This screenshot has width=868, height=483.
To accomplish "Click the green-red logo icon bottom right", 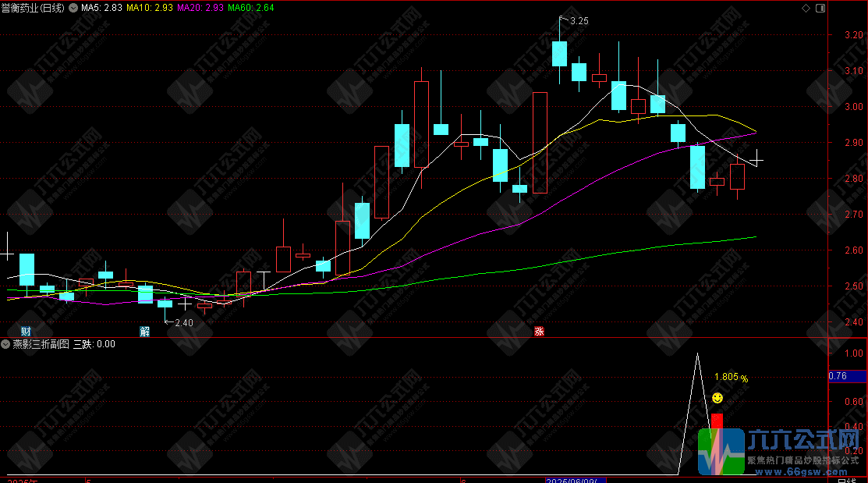I will [721, 451].
